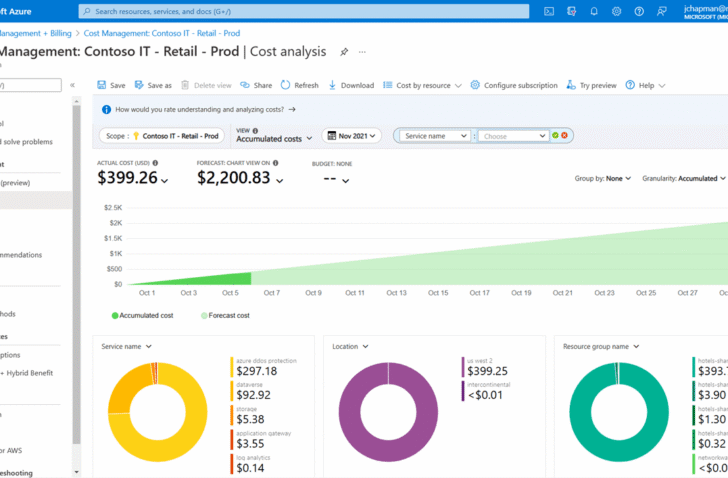Screen dimensions: 728x478
Task: Open the Help question mark in the top bar
Action: tap(639, 12)
